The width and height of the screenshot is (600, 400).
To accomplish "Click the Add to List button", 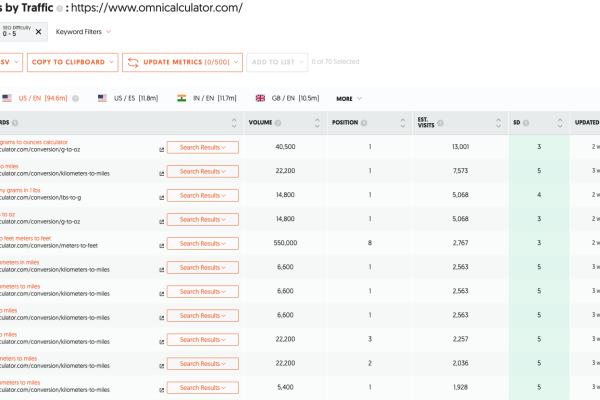I will [x=277, y=62].
